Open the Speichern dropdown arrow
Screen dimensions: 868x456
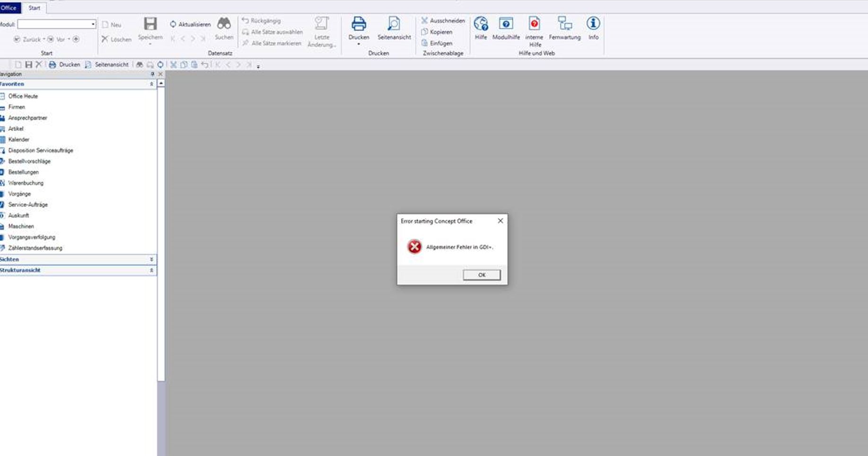point(150,44)
